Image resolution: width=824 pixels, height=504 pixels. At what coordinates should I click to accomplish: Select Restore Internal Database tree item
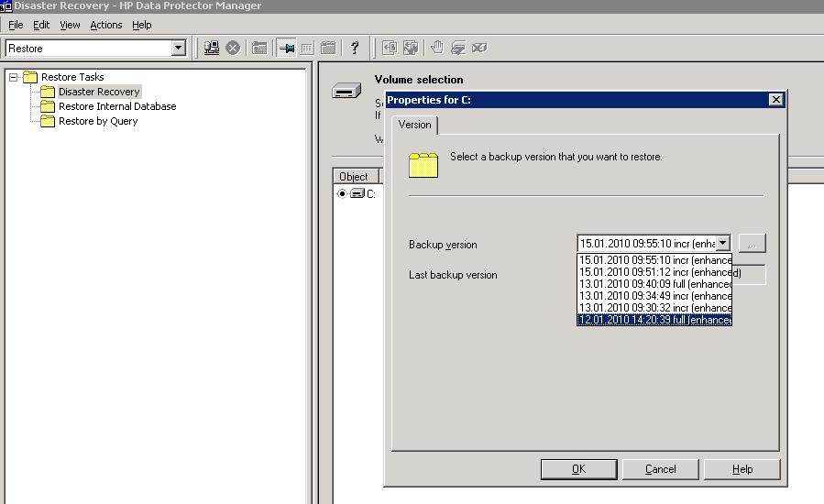point(117,106)
